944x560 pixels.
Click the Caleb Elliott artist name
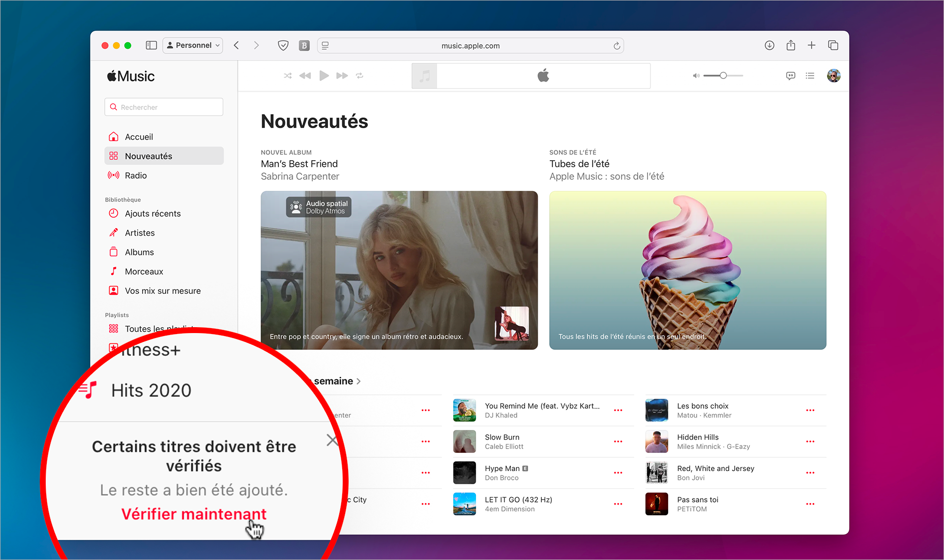click(504, 447)
